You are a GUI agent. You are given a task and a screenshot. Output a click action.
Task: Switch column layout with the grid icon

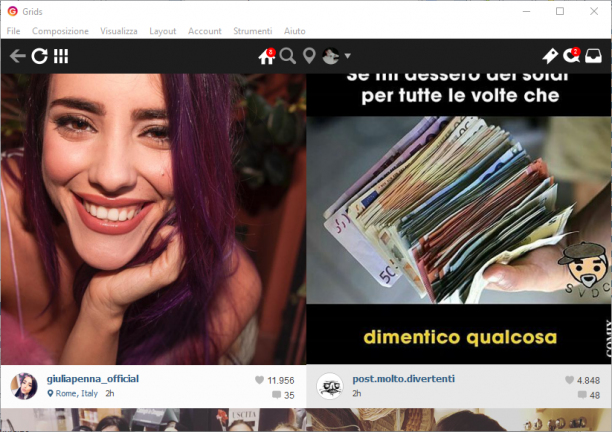point(61,56)
